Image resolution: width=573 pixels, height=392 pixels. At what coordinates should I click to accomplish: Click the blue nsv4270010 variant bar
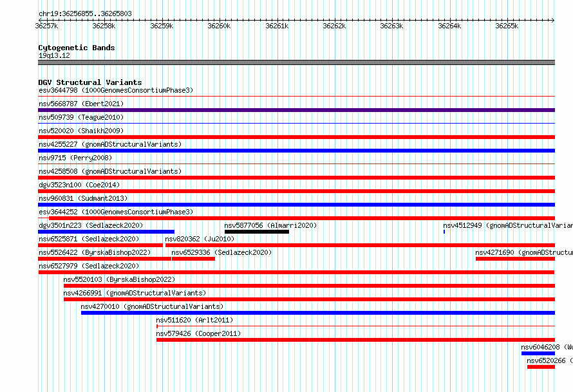318,313
